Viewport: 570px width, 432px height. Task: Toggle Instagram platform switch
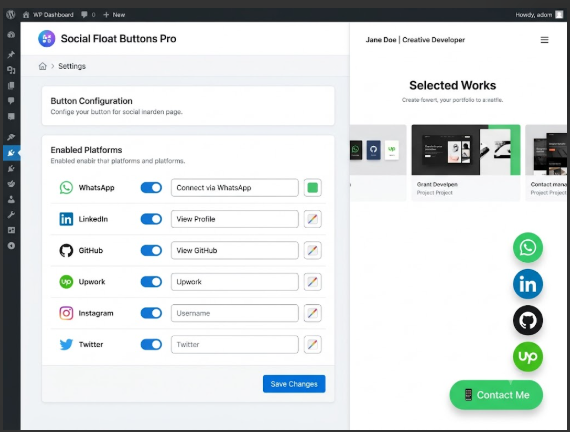coord(151,313)
